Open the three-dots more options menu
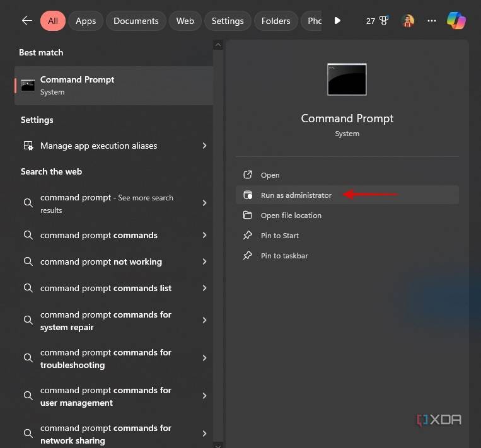The image size is (481, 448). (432, 21)
